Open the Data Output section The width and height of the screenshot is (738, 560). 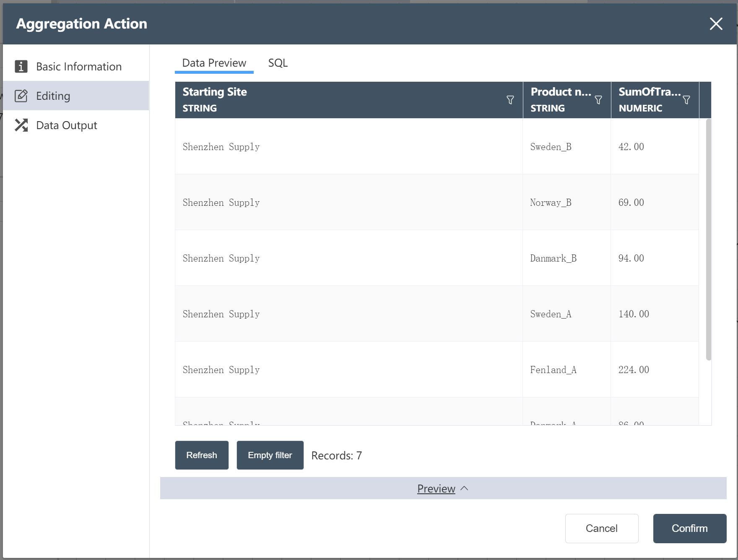tap(76, 125)
